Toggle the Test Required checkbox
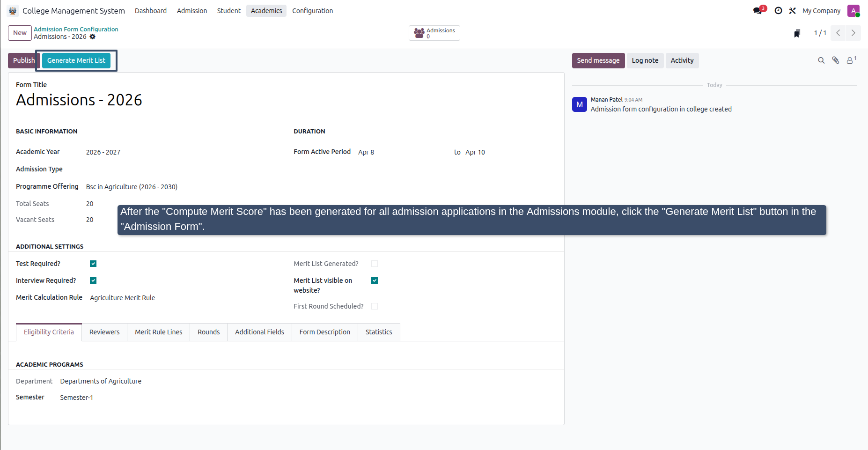The width and height of the screenshot is (868, 450). pyautogui.click(x=93, y=264)
